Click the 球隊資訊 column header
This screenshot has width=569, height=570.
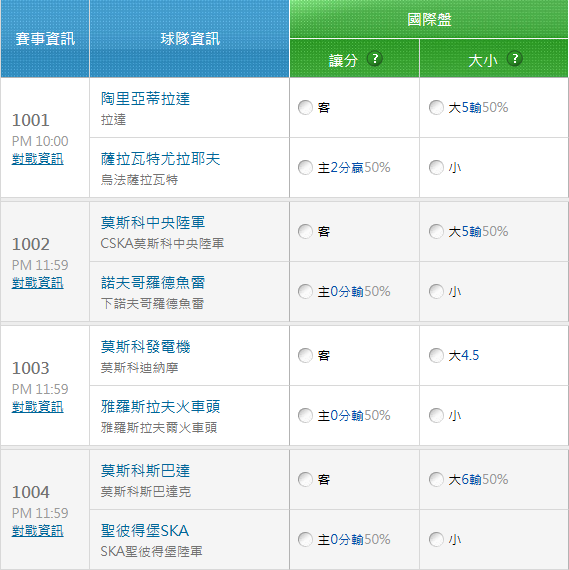coord(190,39)
